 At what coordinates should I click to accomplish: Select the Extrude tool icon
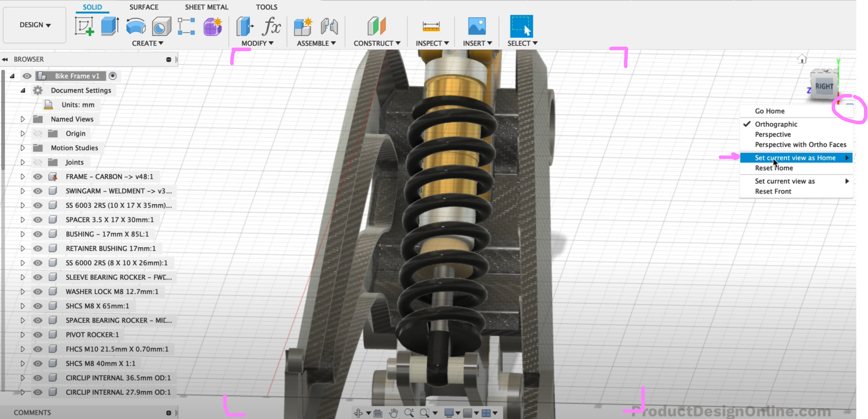[109, 26]
